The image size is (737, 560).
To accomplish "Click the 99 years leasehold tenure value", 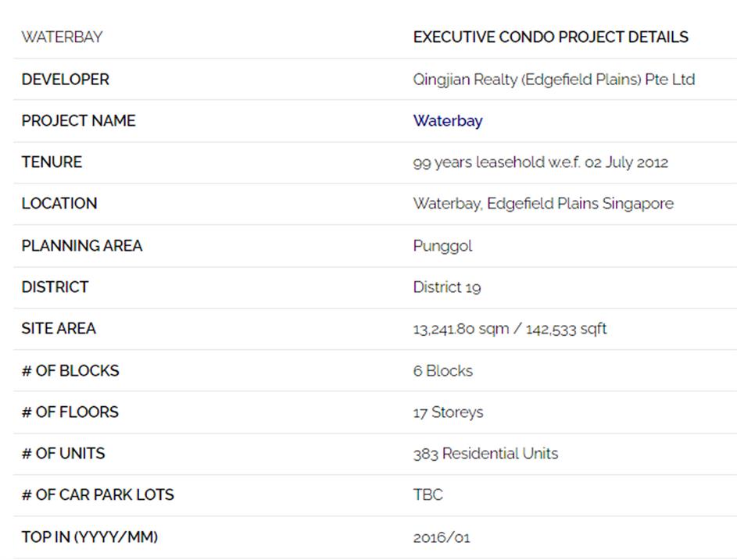I will coord(540,162).
